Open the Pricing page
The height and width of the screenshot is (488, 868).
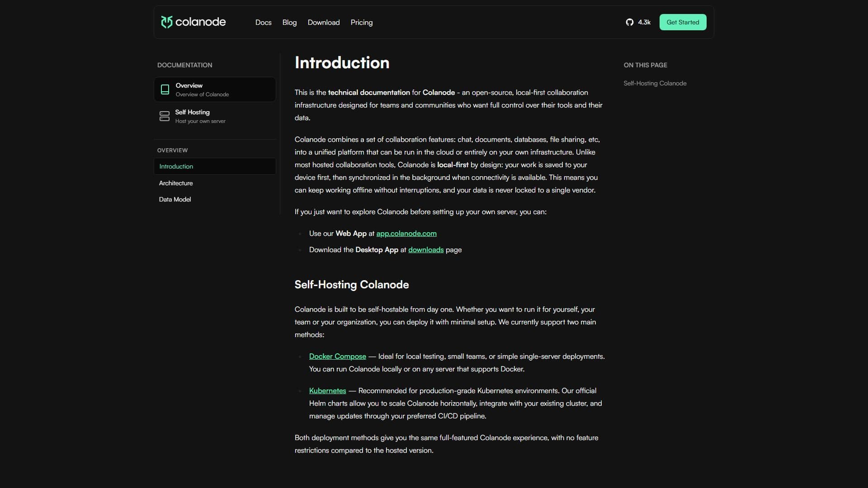362,22
